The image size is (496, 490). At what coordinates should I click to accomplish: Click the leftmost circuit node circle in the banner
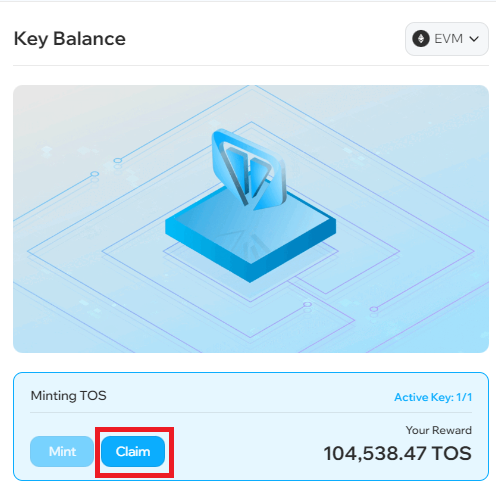click(x=95, y=174)
